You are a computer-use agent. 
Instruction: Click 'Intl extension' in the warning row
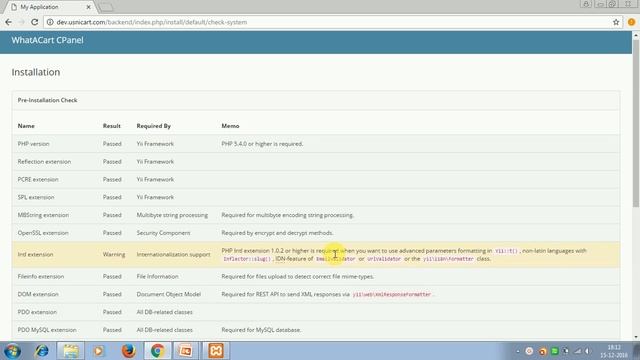pos(36,254)
